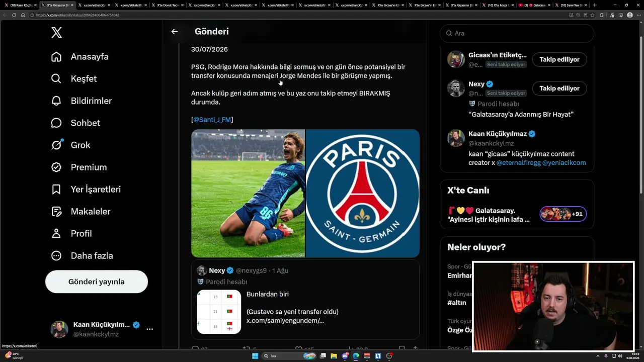Screen dimensions: 644x362
Task: Switch to the (10) X'te Forza tab
Action: pyautogui.click(x=498, y=5)
